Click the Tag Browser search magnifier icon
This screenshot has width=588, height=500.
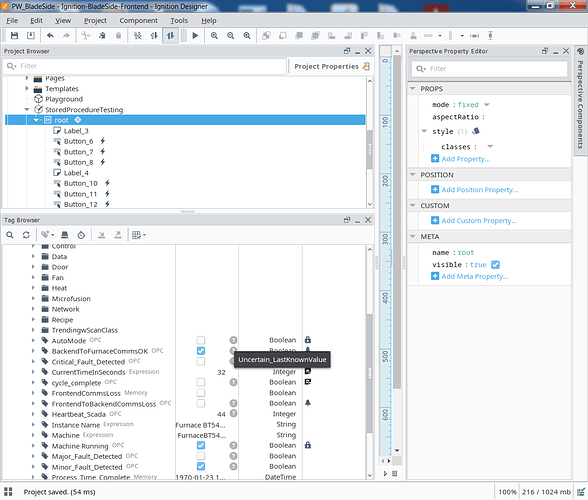[x=10, y=235]
